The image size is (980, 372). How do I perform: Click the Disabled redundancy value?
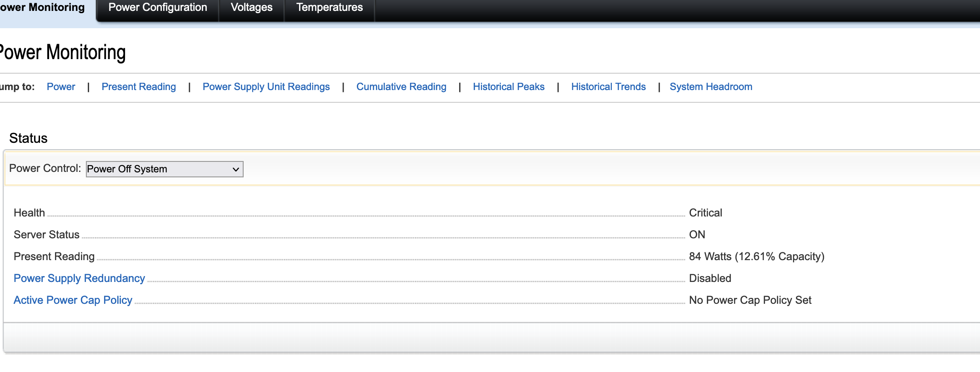click(x=710, y=278)
